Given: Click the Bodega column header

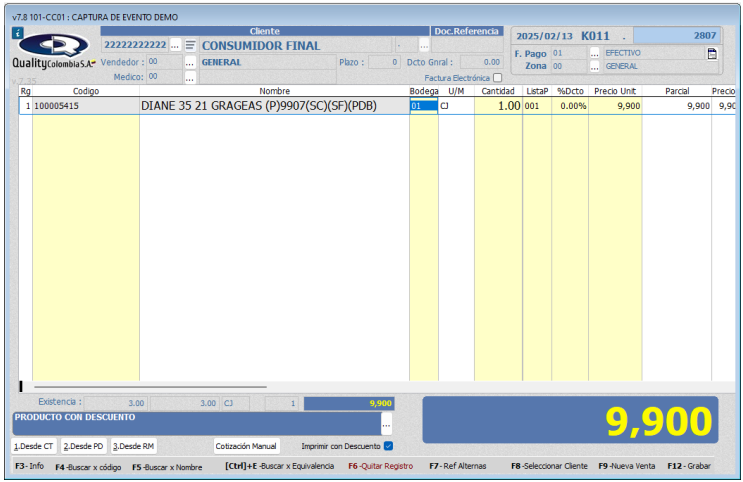Looking at the screenshot, I should pos(424,91).
